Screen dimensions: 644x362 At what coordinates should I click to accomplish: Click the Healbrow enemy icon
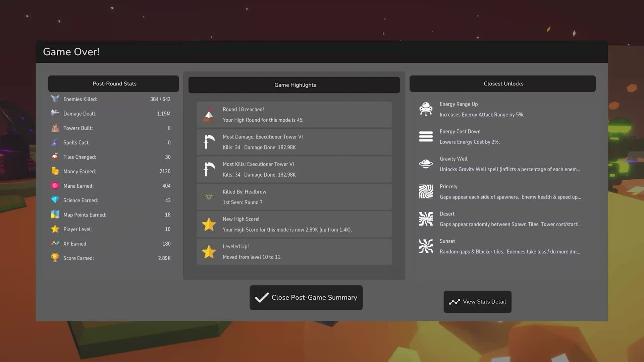[x=209, y=197]
